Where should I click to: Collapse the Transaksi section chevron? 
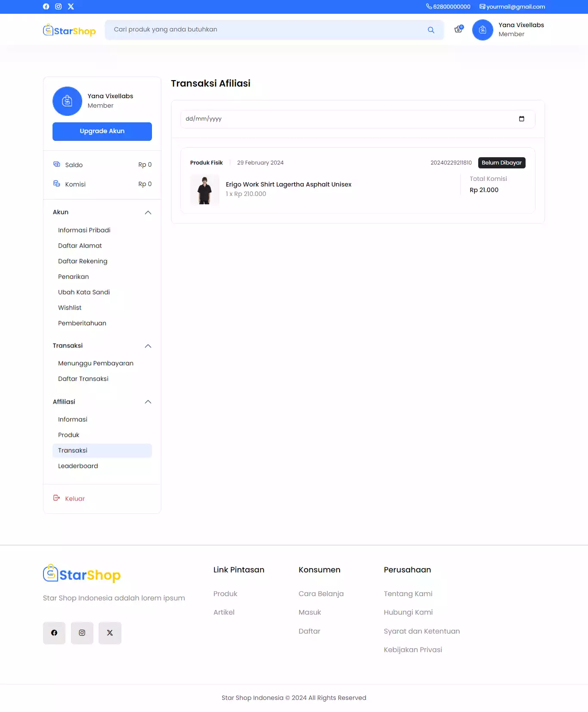point(148,346)
